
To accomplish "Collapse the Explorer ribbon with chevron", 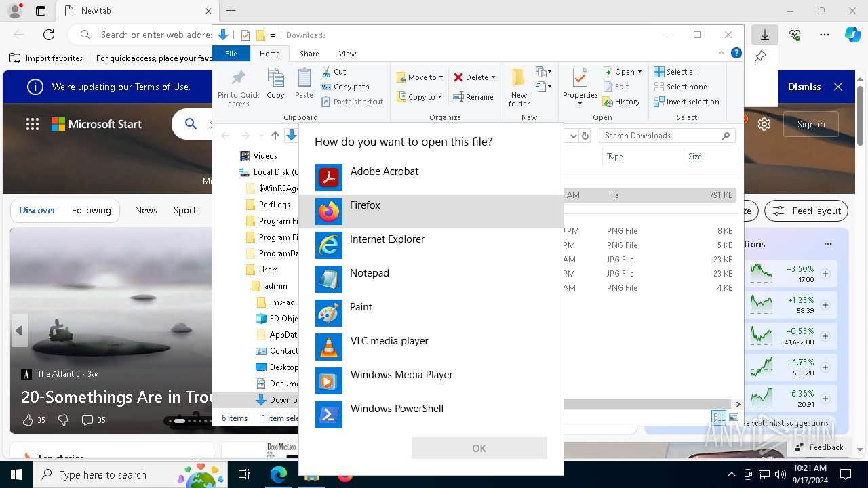I will pos(722,53).
